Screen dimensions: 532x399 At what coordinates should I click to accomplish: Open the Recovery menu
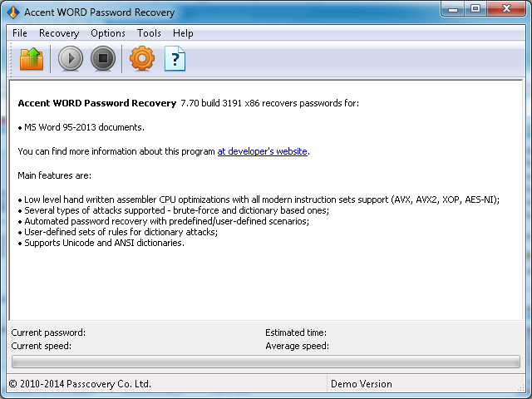[59, 33]
